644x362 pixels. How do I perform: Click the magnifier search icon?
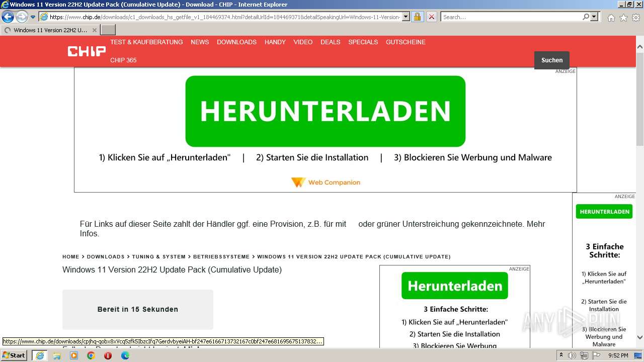[586, 17]
